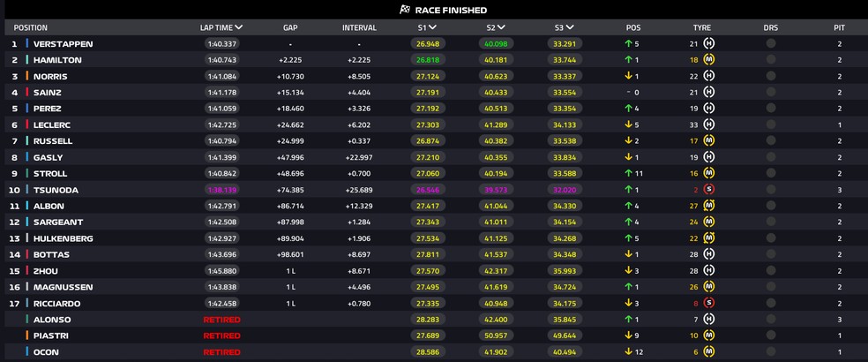Click Alonso's hard tyre icon
Screen dimensions: 868x362
coord(708,320)
